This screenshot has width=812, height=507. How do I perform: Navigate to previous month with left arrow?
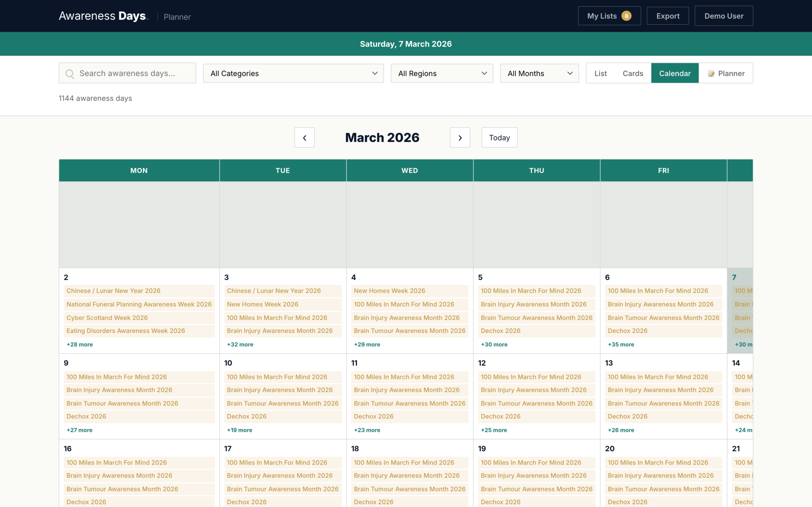tap(304, 138)
